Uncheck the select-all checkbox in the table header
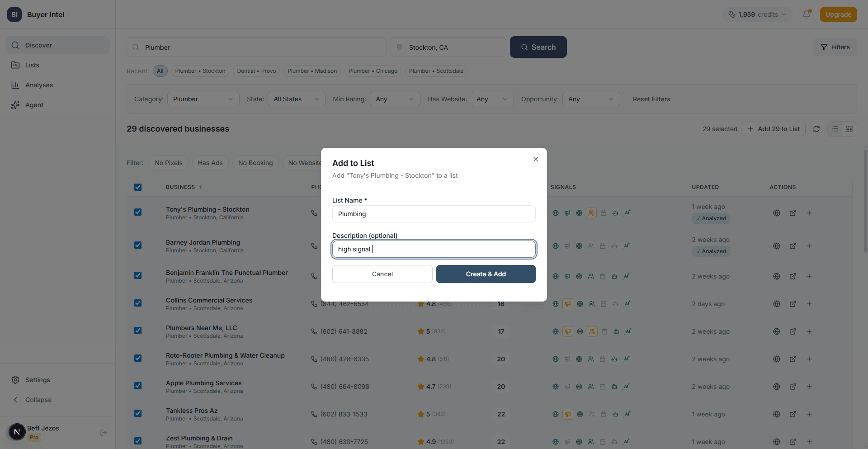The height and width of the screenshot is (449, 868). pos(138,187)
